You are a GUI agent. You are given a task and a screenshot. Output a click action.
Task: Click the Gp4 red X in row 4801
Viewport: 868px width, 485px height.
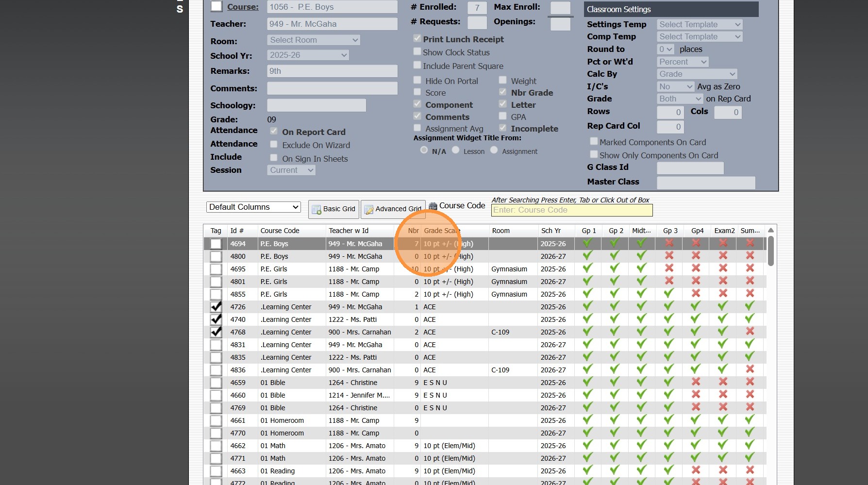click(696, 281)
